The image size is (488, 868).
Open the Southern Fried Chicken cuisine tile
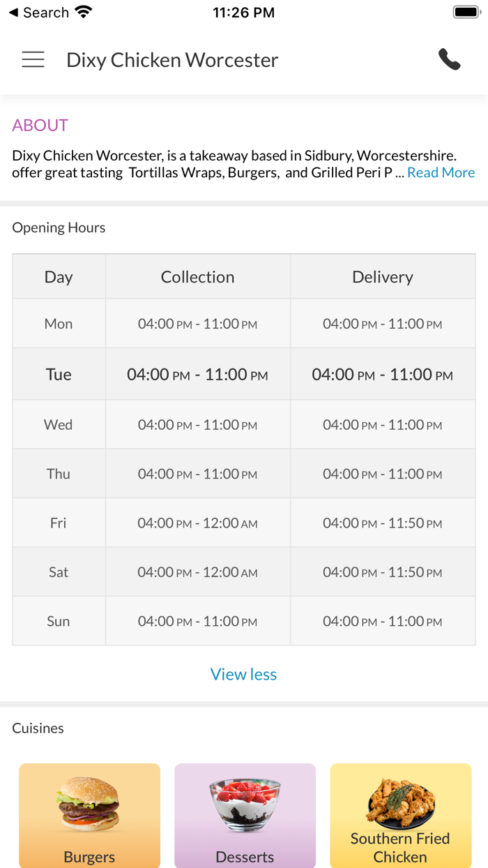pyautogui.click(x=400, y=815)
